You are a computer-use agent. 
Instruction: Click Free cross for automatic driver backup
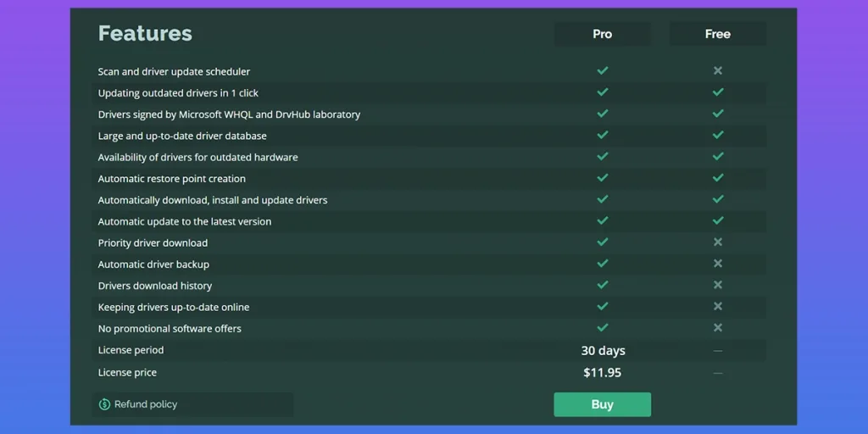point(718,264)
